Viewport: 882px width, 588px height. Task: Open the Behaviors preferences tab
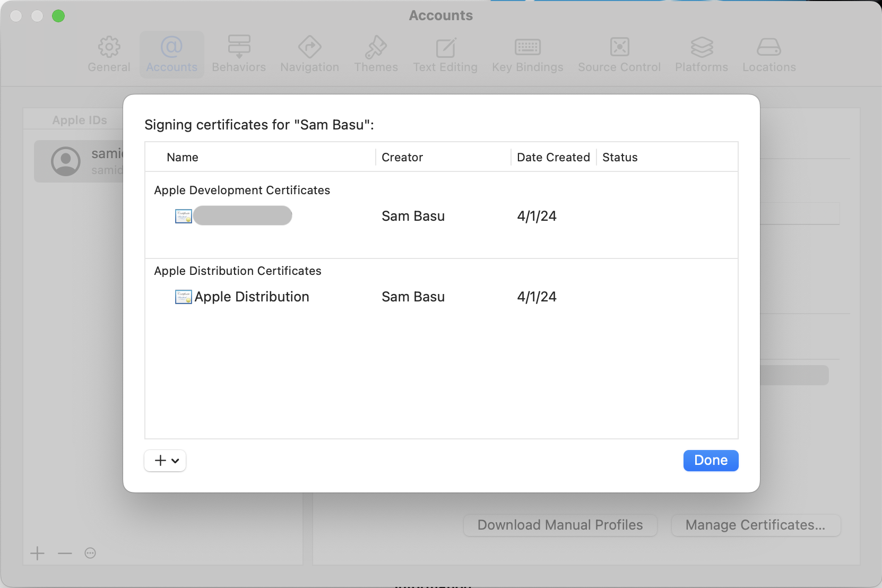click(x=239, y=55)
